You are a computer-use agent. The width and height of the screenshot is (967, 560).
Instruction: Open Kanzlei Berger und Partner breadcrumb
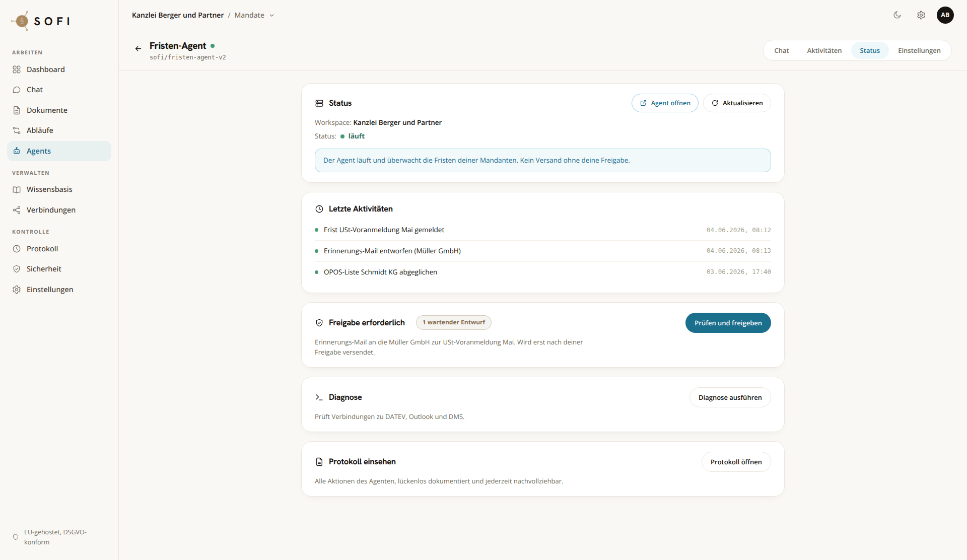178,15
